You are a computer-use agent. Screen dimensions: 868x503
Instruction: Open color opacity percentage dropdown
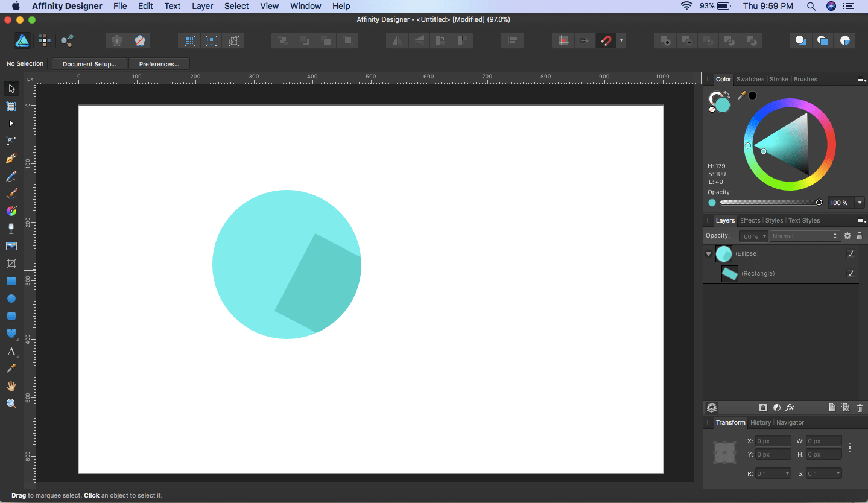860,203
